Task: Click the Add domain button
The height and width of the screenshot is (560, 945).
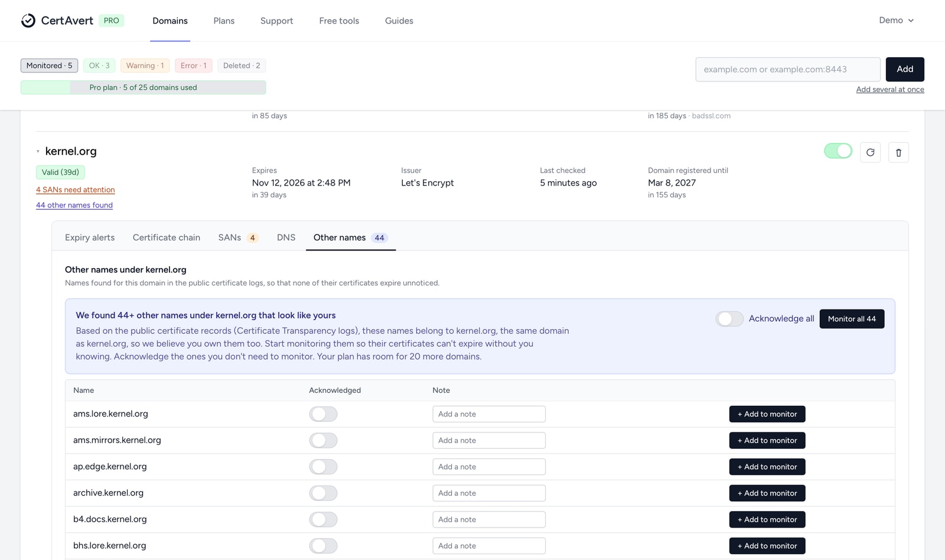Action: click(x=905, y=69)
